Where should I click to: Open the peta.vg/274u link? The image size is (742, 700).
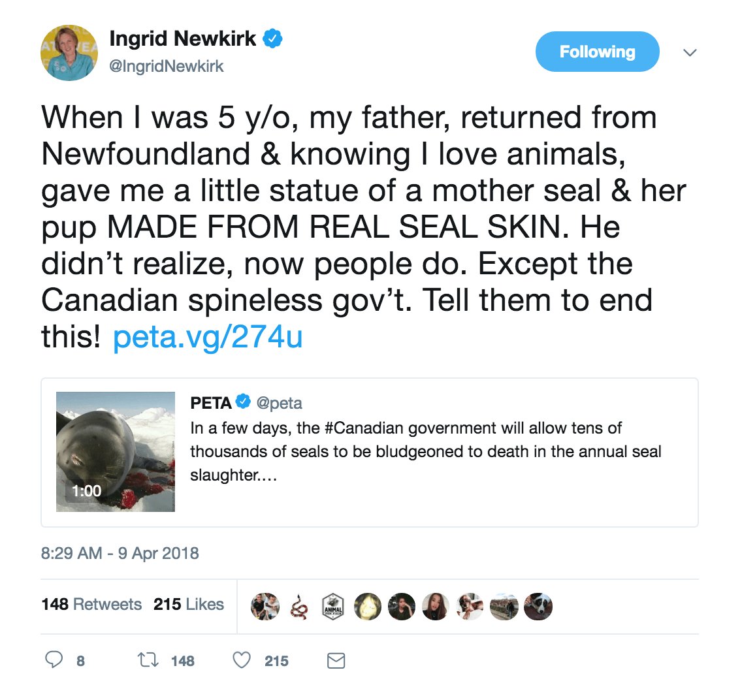[x=208, y=337]
